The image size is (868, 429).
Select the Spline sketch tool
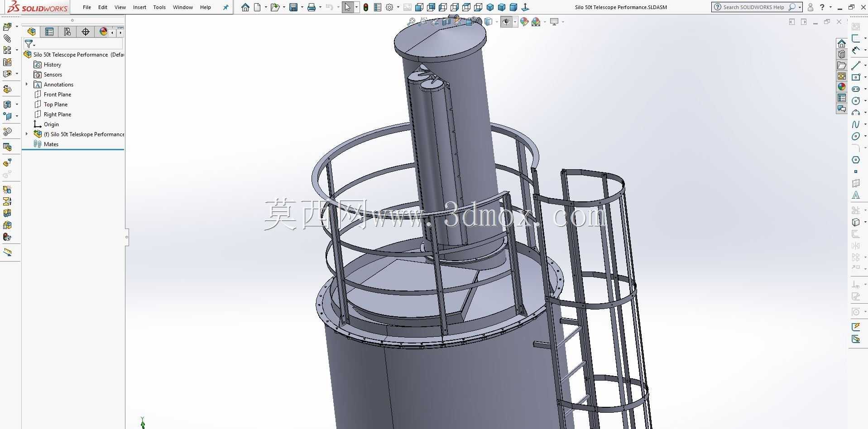[x=855, y=124]
